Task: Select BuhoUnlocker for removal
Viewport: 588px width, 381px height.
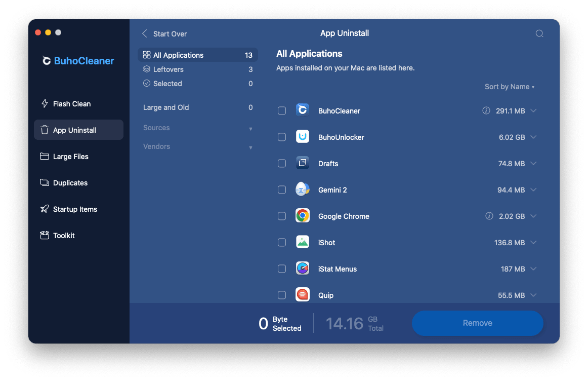Action: pos(282,137)
